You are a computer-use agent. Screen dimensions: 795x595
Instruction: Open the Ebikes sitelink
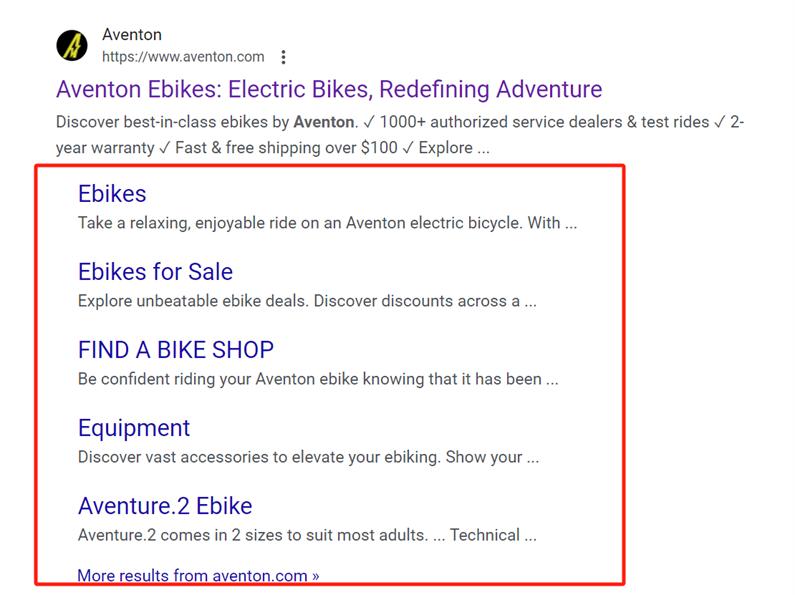click(112, 194)
